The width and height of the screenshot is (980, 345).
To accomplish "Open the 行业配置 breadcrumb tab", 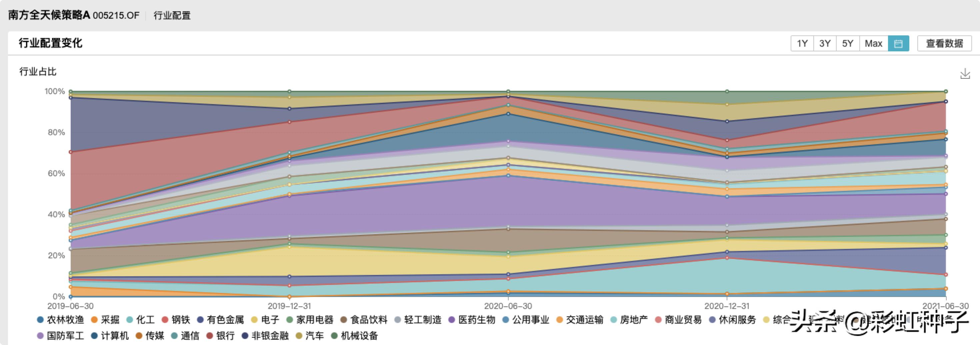I will 172,16.
